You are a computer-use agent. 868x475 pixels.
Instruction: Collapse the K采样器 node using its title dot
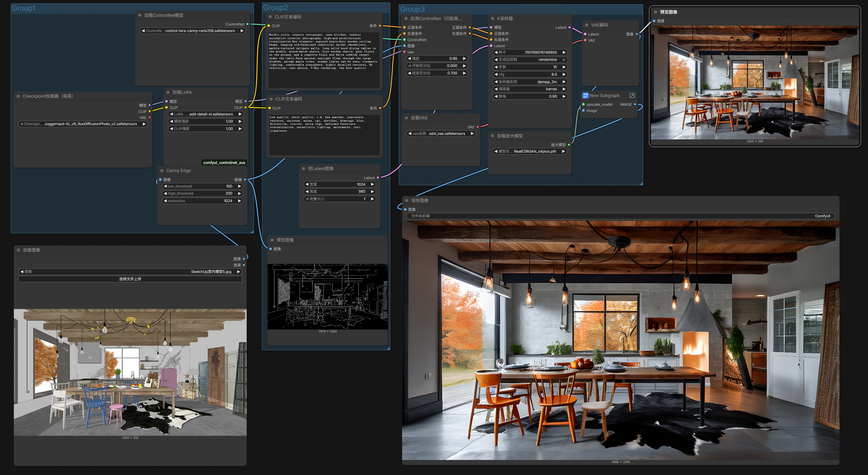coord(493,18)
